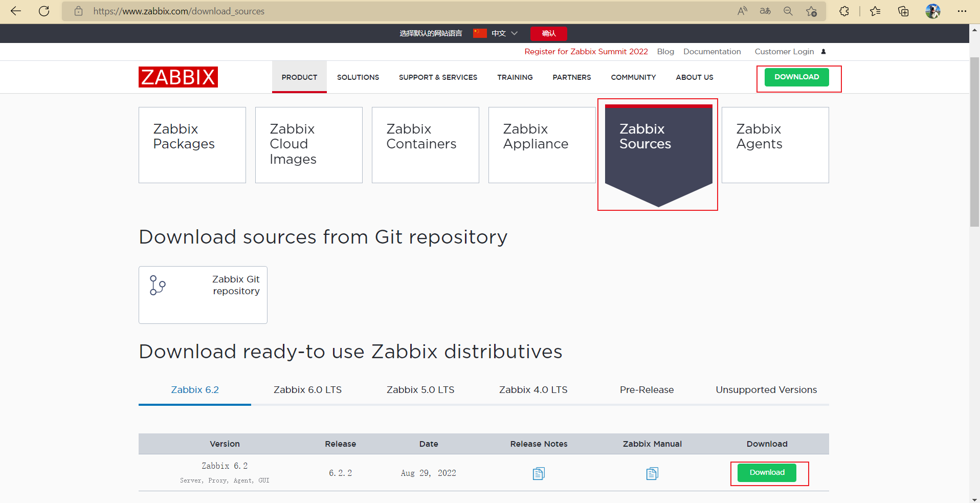Viewport: 980px width, 503px height.
Task: Open the Zabbix Git repository card icon
Action: (x=157, y=286)
